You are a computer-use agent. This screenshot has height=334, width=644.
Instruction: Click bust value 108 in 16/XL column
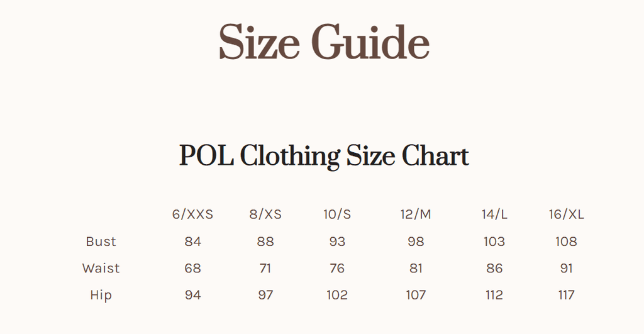coord(567,242)
